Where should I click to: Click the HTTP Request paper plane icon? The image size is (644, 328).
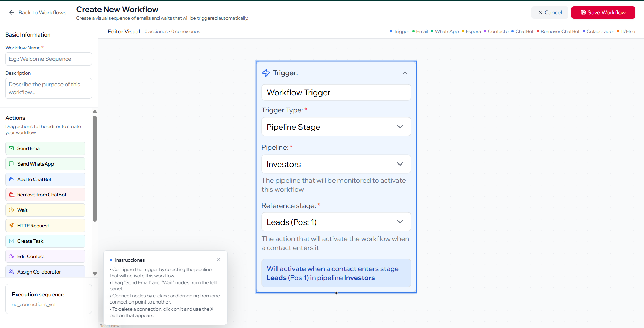coord(11,226)
